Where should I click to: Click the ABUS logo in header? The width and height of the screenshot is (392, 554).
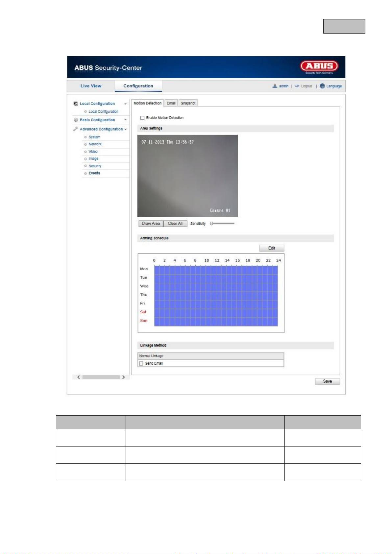tap(319, 67)
